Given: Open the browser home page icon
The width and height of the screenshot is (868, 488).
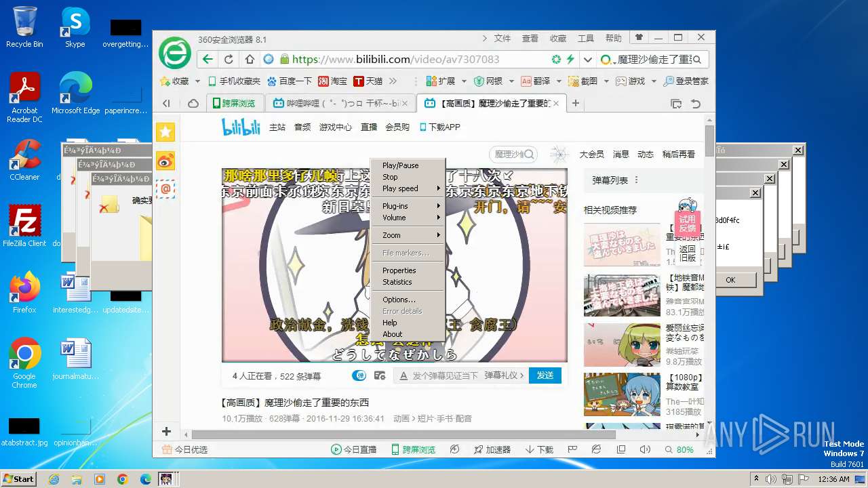Looking at the screenshot, I should (250, 59).
